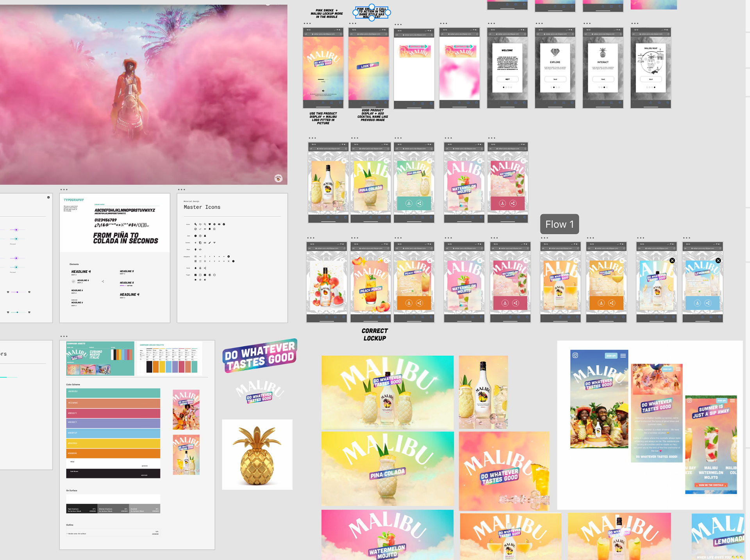Select the bookmark icon in Master Icons
The width and height of the screenshot is (750, 560).
tap(209, 229)
